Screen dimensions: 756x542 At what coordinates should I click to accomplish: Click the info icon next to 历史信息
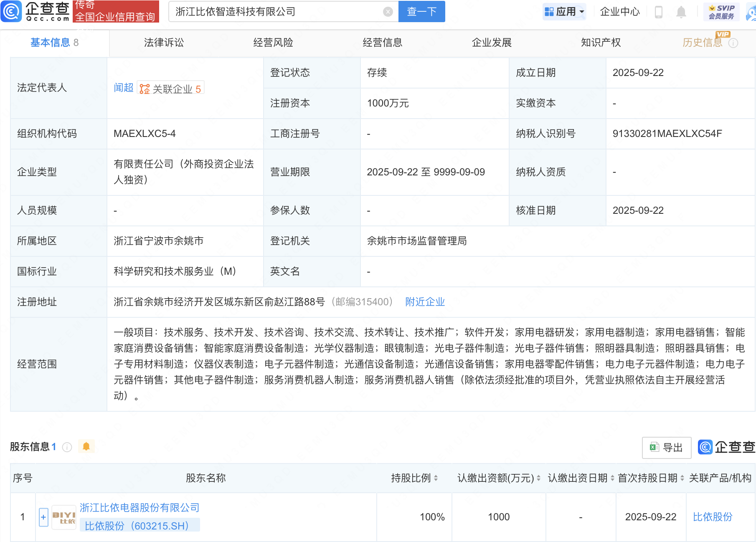(733, 43)
